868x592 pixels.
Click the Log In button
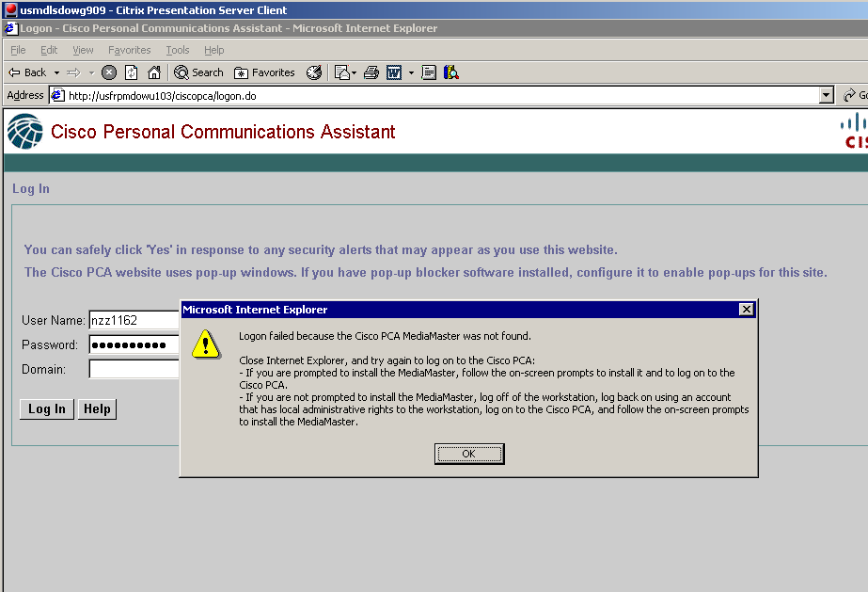(47, 409)
